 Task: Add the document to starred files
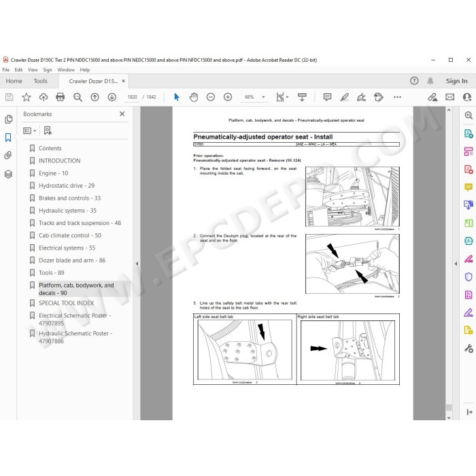click(x=27, y=97)
